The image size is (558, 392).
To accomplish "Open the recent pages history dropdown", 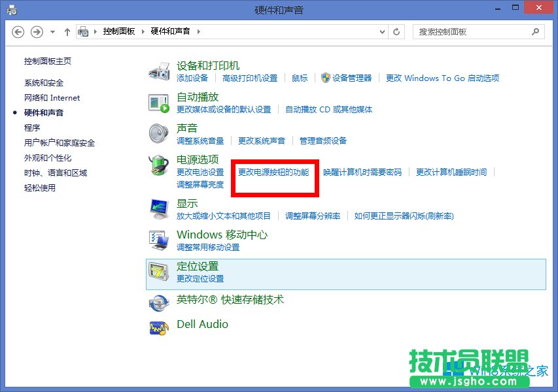I will click(x=50, y=31).
